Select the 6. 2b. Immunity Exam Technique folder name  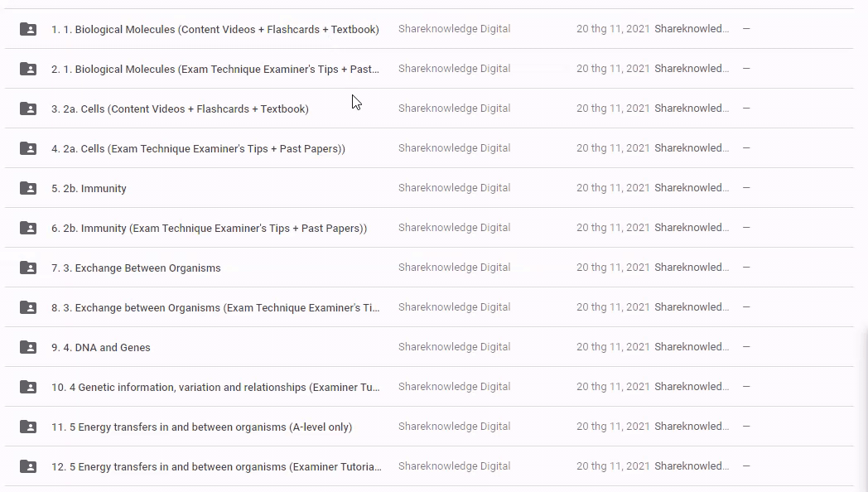(209, 229)
